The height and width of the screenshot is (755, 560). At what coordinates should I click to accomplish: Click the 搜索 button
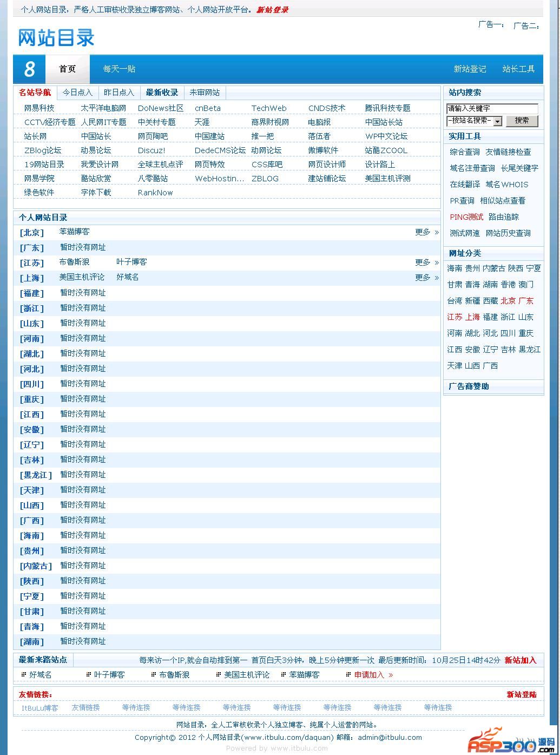522,121
